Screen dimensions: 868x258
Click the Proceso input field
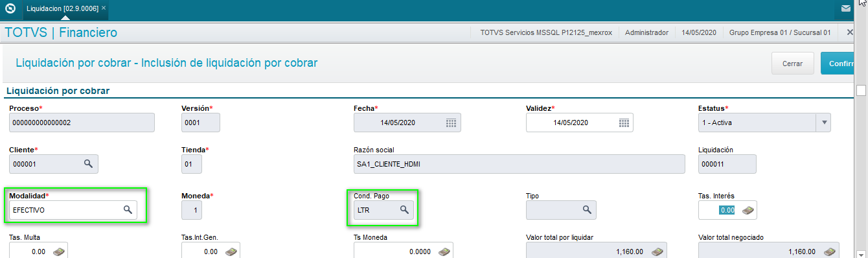[82, 123]
